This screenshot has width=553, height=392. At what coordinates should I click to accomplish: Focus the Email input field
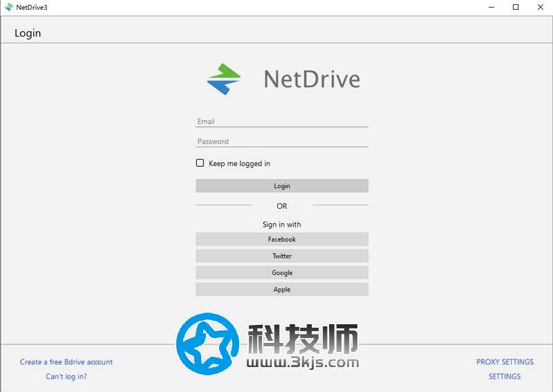(281, 122)
